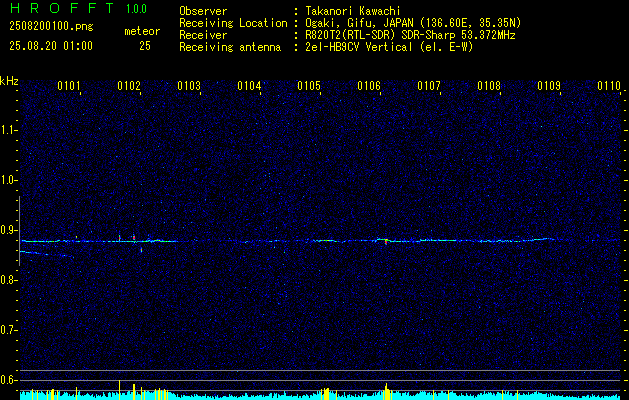Click the Receiving antenna label
629x400 pixels.
point(230,47)
